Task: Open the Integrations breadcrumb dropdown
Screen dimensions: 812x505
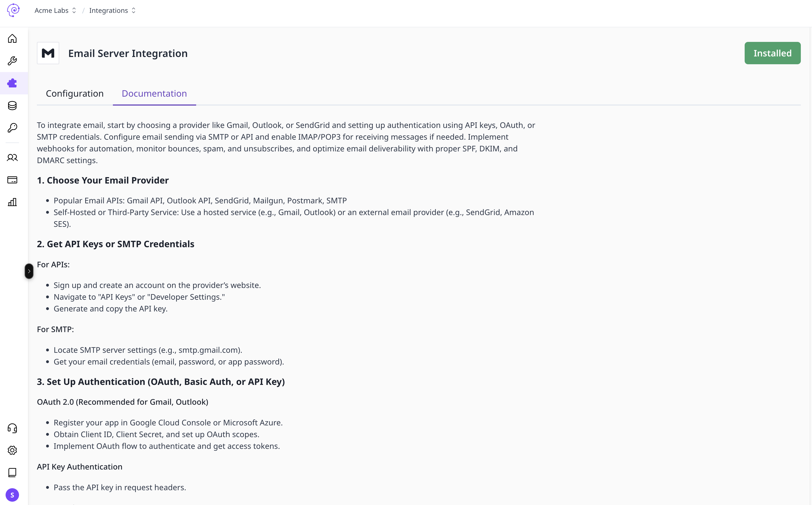Action: [x=112, y=10]
